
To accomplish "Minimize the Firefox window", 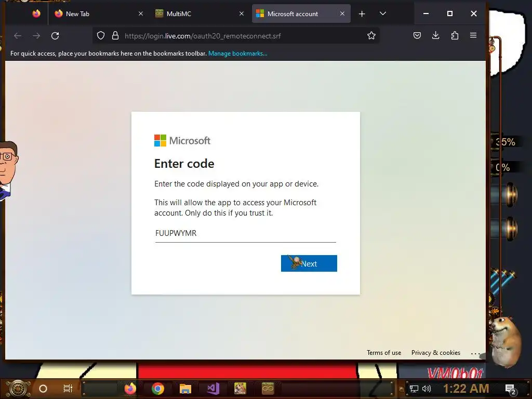I will (x=426, y=14).
